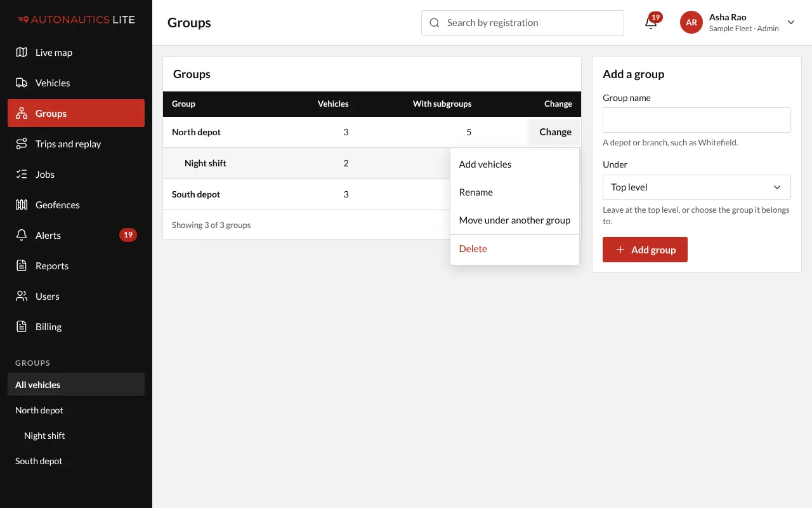Image resolution: width=812 pixels, height=508 pixels.
Task: Click the search magnifier icon
Action: pos(435,23)
